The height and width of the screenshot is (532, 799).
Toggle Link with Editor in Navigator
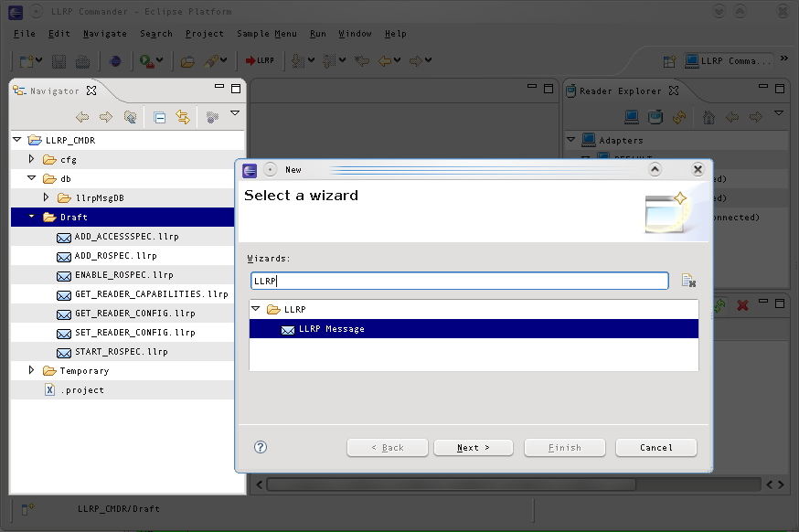[183, 117]
